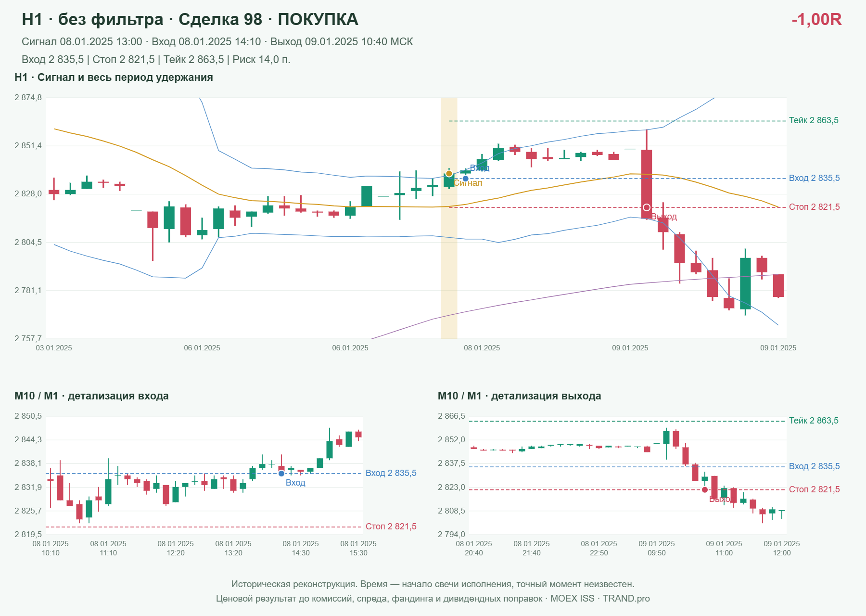Click the 2 794,0 axis value
866x616 pixels.
[451, 534]
